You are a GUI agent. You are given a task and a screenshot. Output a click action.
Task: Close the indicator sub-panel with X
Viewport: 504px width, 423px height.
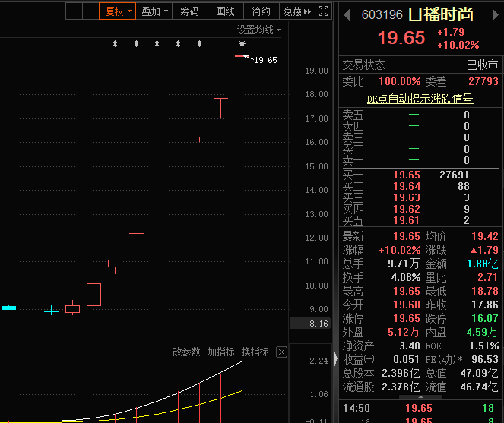click(x=281, y=352)
